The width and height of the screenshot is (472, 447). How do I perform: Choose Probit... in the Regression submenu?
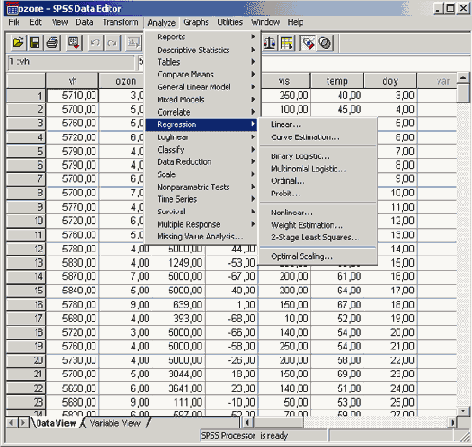pyautogui.click(x=318, y=193)
